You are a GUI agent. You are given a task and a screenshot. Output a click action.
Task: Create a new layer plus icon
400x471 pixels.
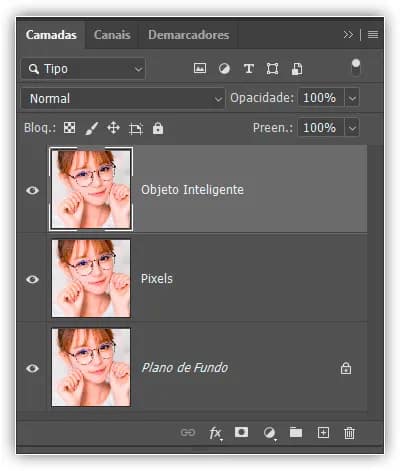coord(323,433)
